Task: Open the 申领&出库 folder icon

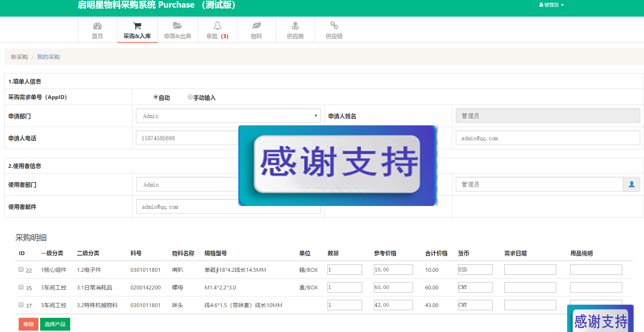Action: [x=177, y=26]
